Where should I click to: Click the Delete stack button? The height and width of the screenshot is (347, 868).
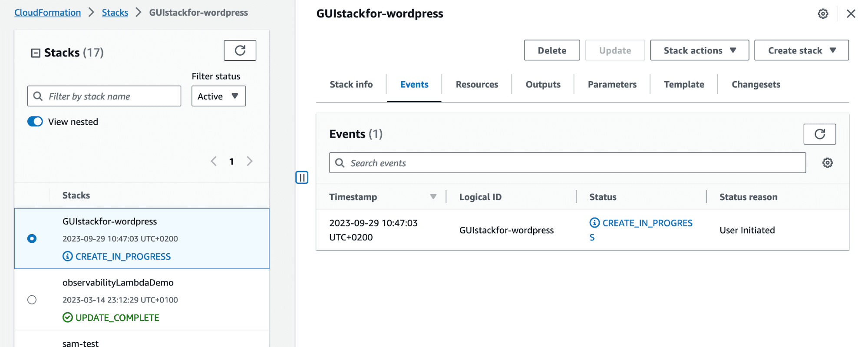coord(552,50)
